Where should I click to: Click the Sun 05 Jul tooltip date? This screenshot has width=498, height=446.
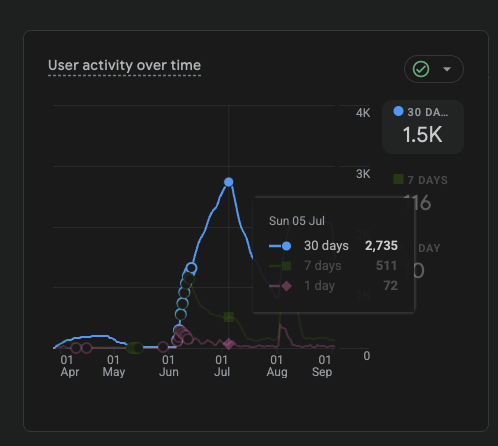pyautogui.click(x=297, y=221)
